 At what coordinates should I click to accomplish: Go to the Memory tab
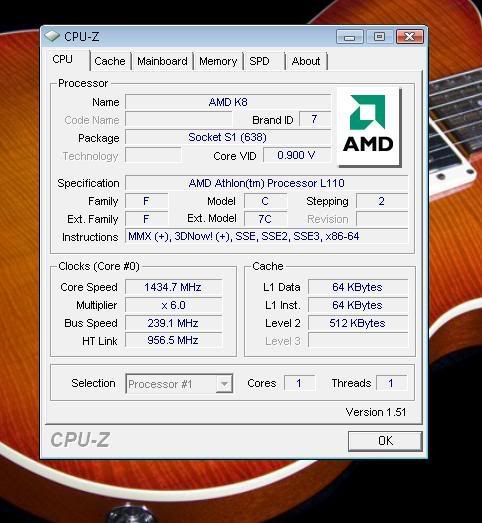[218, 61]
